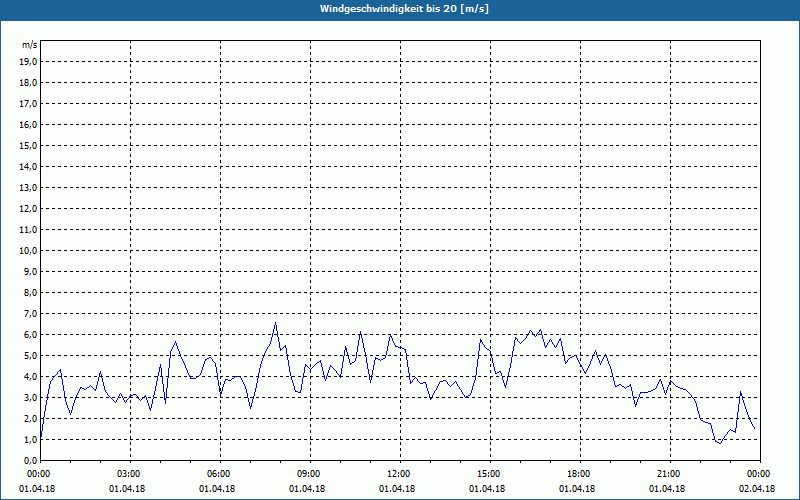
Task: Click the 17,0 value on the y-axis
Action: 29,104
